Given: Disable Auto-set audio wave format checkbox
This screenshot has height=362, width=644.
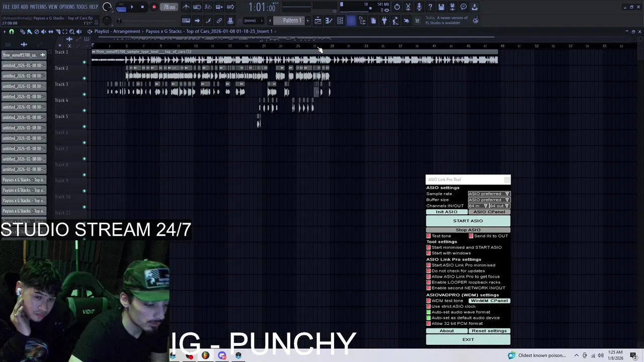Looking at the screenshot, I should (x=429, y=312).
